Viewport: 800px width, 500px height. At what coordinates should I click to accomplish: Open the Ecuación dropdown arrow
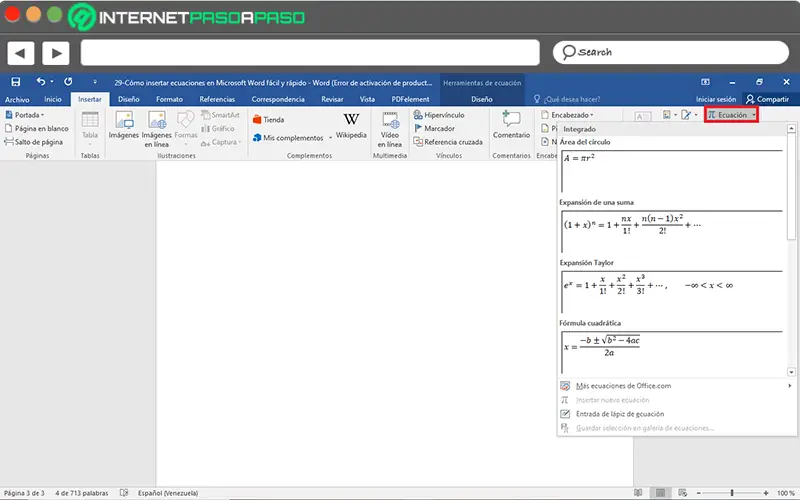(754, 115)
